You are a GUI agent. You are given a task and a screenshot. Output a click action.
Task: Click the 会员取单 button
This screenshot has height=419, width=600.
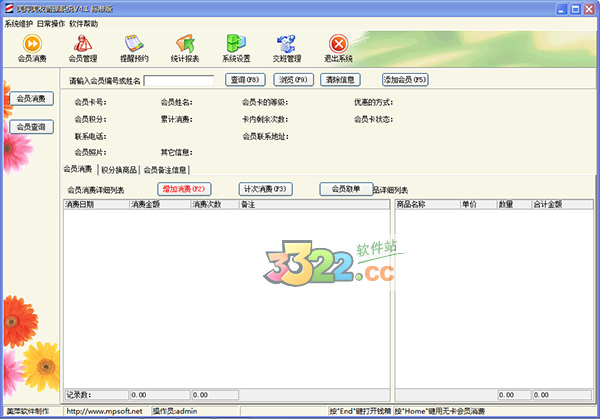coord(346,189)
